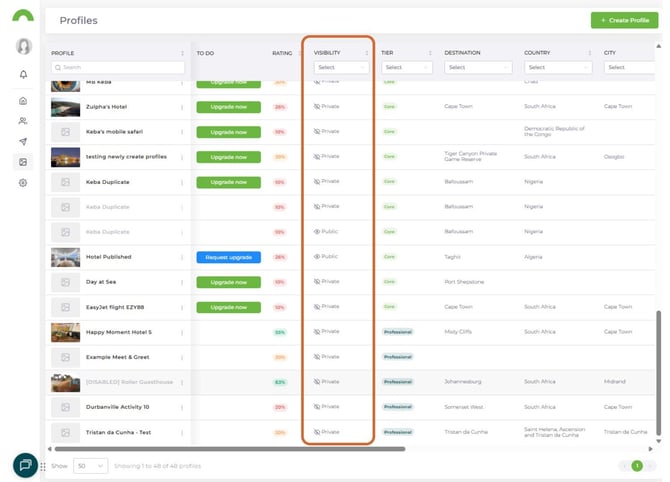The width and height of the screenshot is (670, 482).
Task: Click Upgrade now for Zulpha's Hotel
Action: point(229,107)
